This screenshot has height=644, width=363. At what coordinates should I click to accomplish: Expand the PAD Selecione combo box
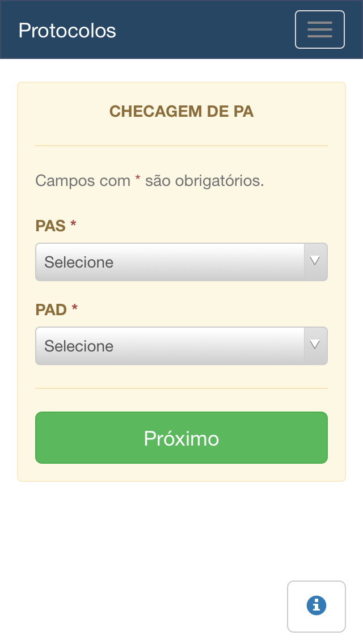pyautogui.click(x=181, y=346)
